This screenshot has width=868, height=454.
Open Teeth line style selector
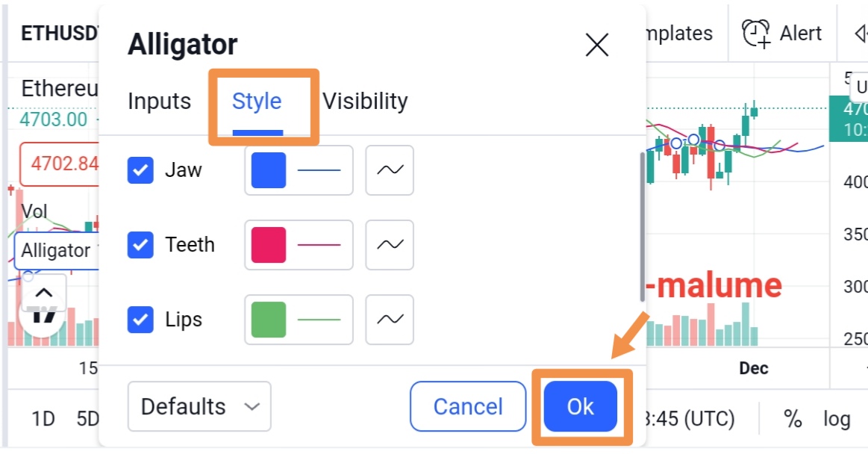point(319,245)
